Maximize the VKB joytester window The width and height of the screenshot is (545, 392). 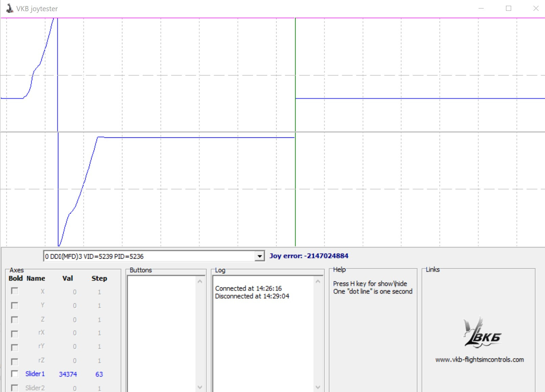click(508, 8)
